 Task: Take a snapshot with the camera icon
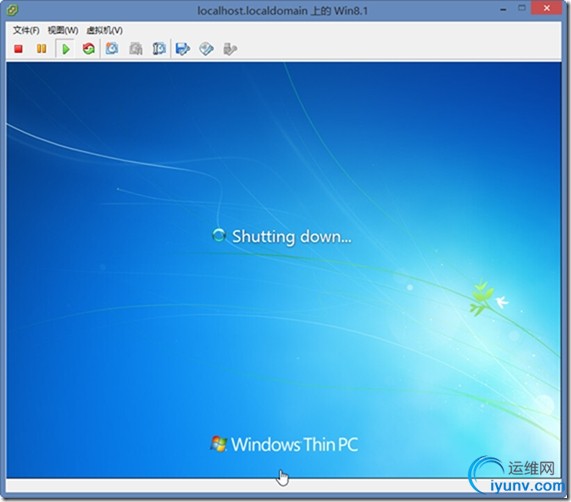pyautogui.click(x=112, y=49)
